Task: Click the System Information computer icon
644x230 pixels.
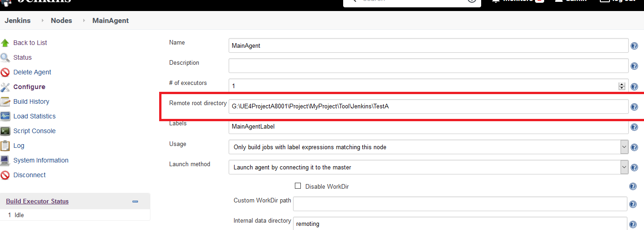Action: [x=5, y=161]
